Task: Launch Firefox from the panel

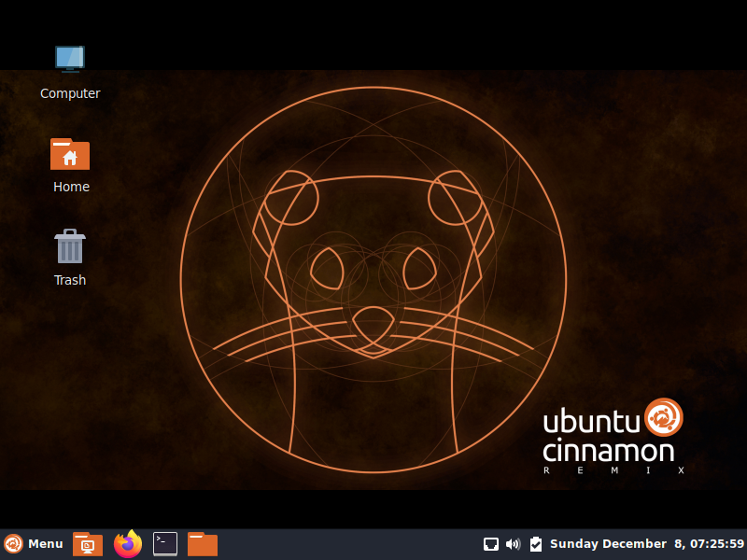Action: tap(128, 544)
